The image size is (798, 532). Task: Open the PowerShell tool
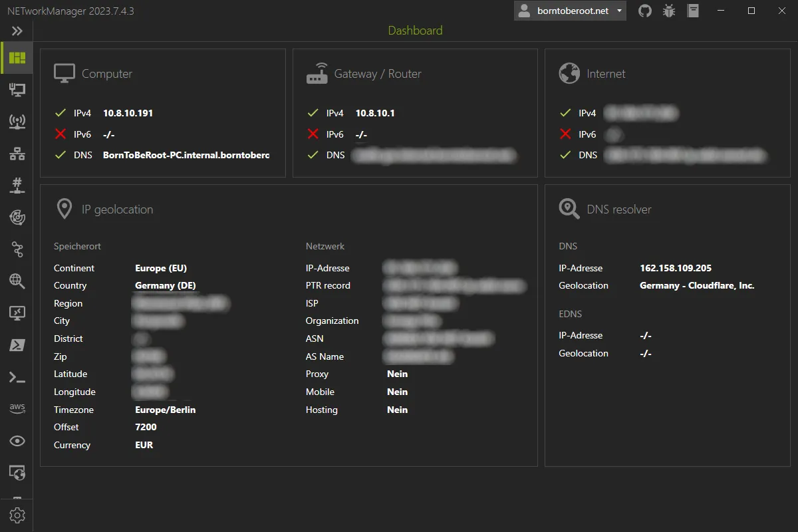pos(17,344)
